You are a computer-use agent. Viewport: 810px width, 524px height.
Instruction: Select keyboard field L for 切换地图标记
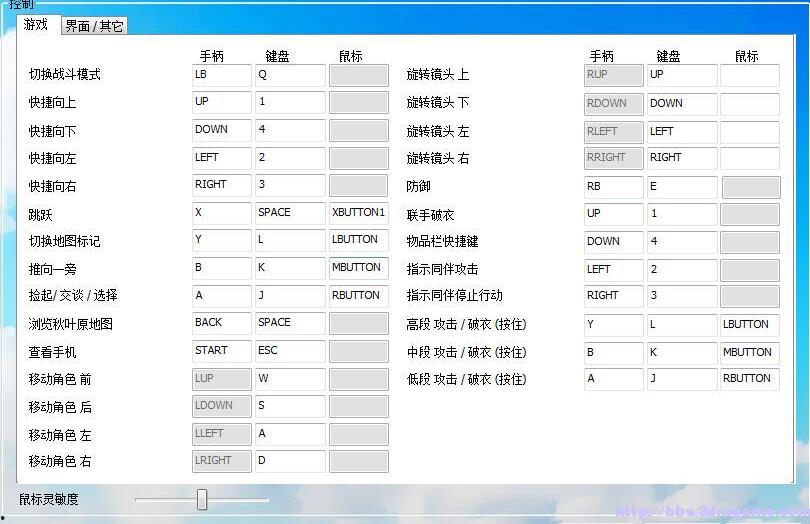290,240
